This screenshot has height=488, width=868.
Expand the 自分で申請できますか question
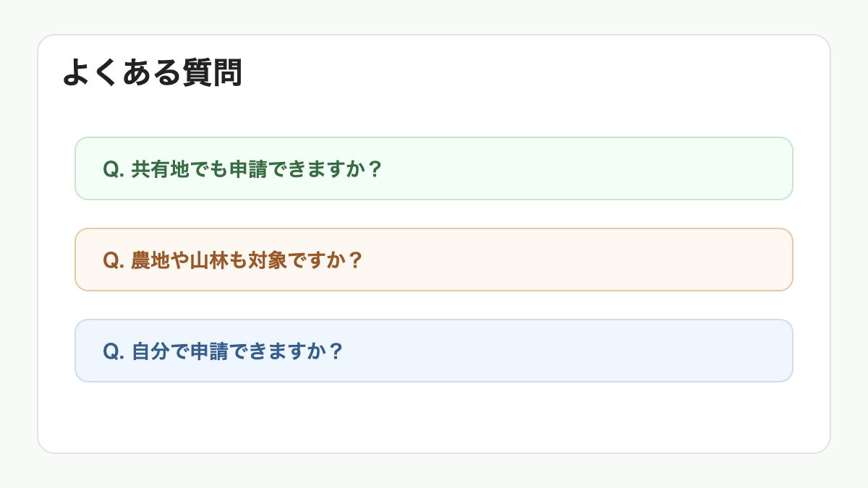(x=434, y=351)
